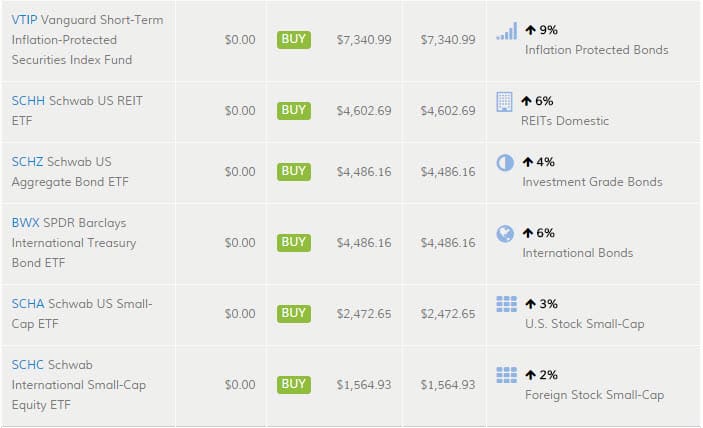Click BUY for Schwab International Small-Cap Equity
703x428 pixels.
294,385
